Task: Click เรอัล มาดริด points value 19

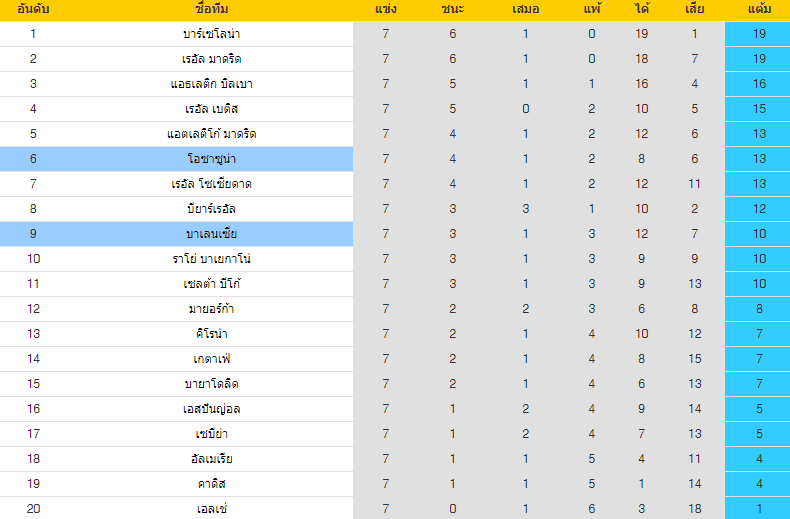Action: point(759,59)
